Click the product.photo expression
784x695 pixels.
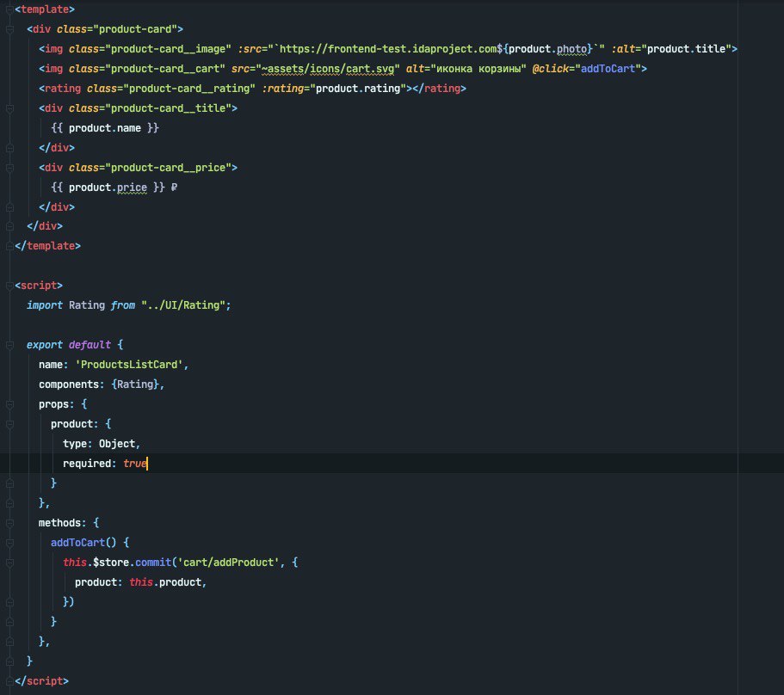[547, 49]
